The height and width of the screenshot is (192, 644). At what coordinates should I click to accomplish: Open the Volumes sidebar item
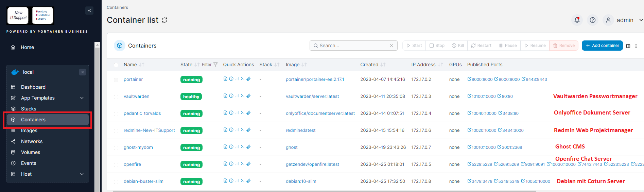(x=31, y=152)
